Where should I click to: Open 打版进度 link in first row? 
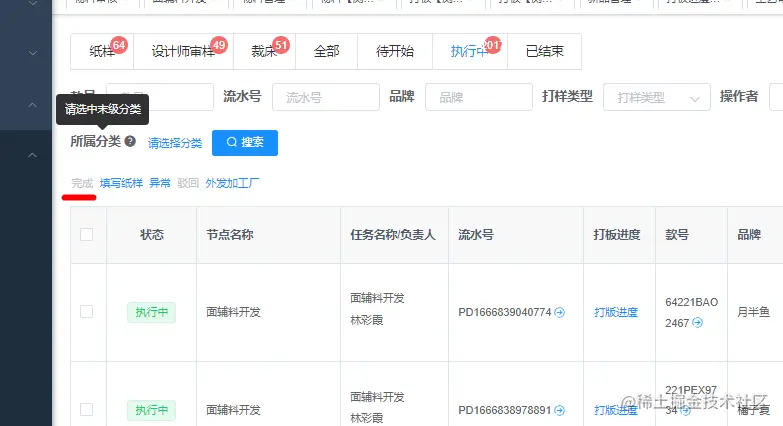pos(616,313)
